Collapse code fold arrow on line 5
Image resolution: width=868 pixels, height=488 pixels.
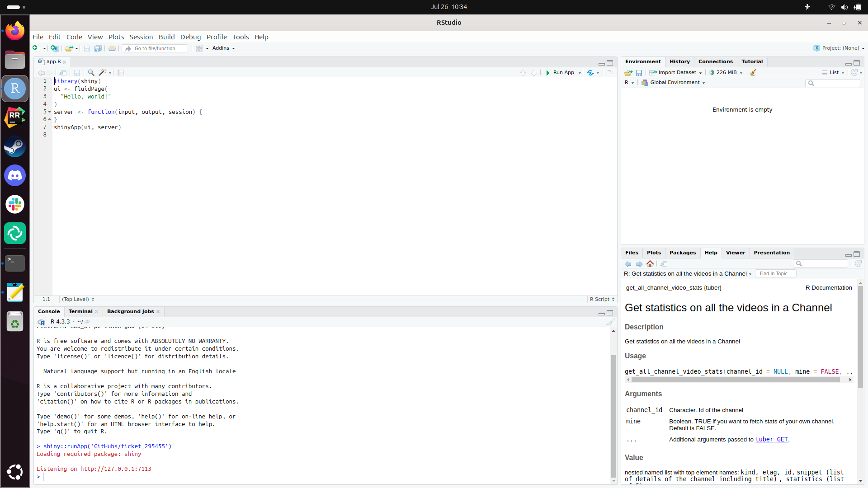click(50, 112)
